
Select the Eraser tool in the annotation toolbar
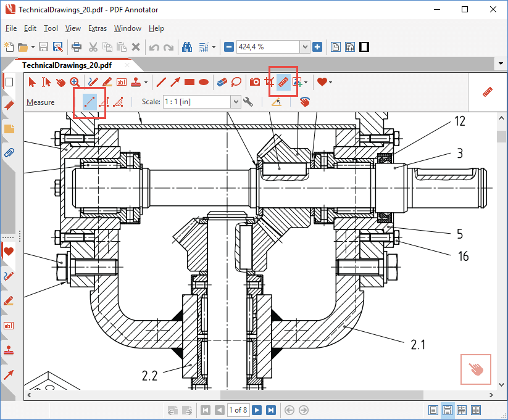pyautogui.click(x=222, y=81)
